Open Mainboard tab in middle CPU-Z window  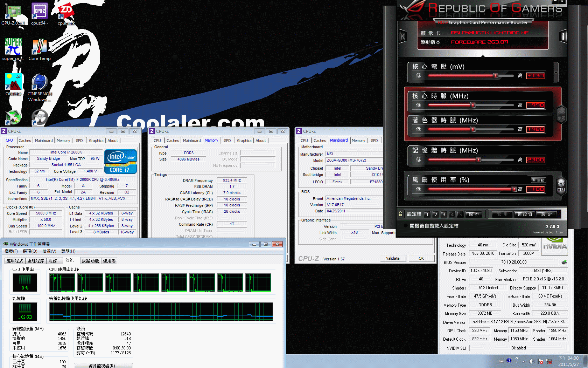coord(192,141)
